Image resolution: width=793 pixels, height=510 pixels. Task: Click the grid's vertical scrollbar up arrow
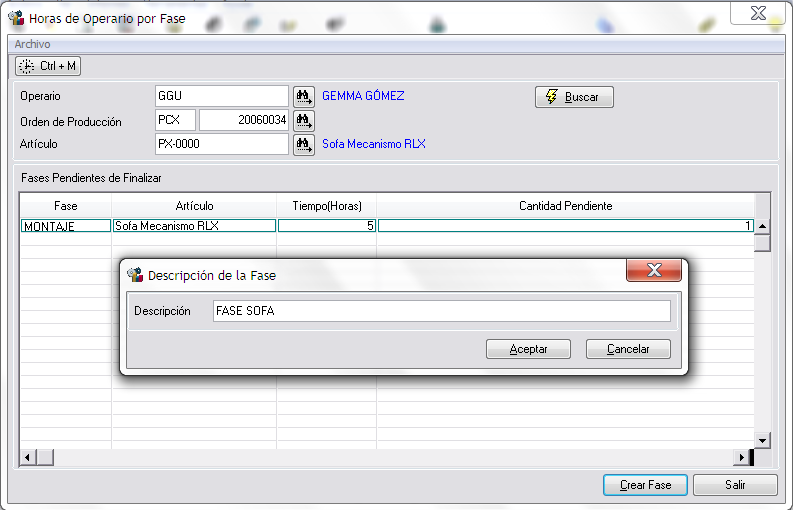tap(763, 226)
